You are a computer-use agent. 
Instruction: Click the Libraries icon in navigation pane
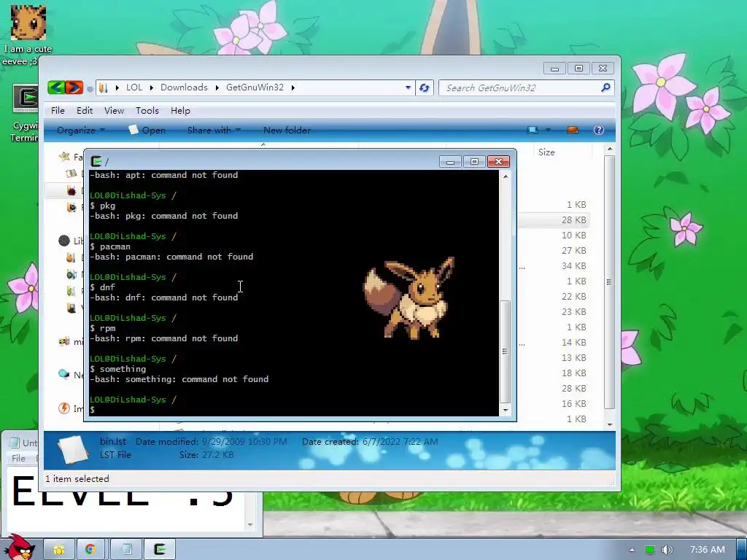(x=64, y=241)
